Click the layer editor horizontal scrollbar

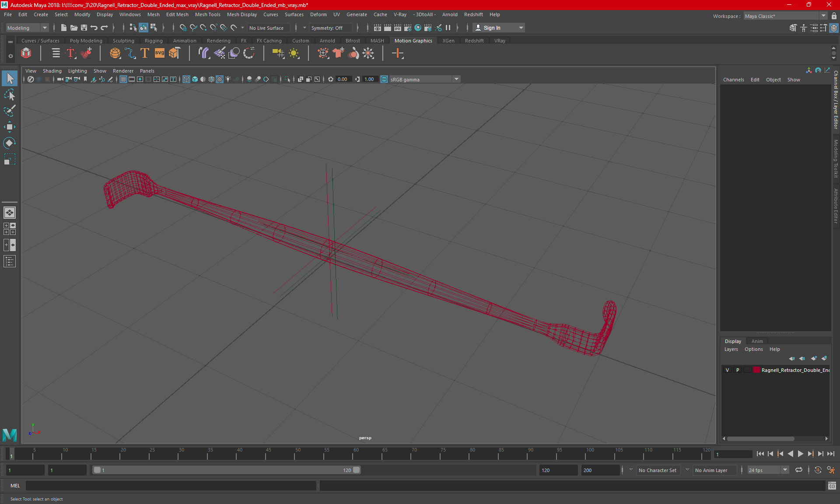[761, 439]
